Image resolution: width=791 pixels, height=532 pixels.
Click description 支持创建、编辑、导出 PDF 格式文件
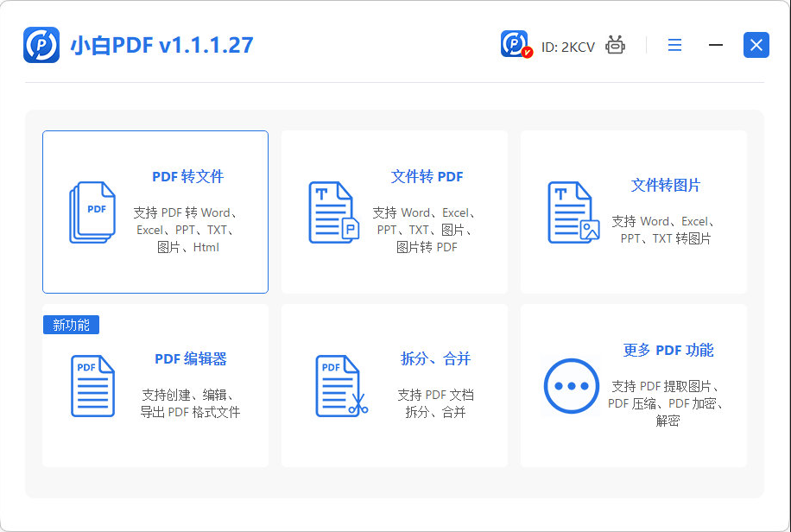pyautogui.click(x=190, y=404)
